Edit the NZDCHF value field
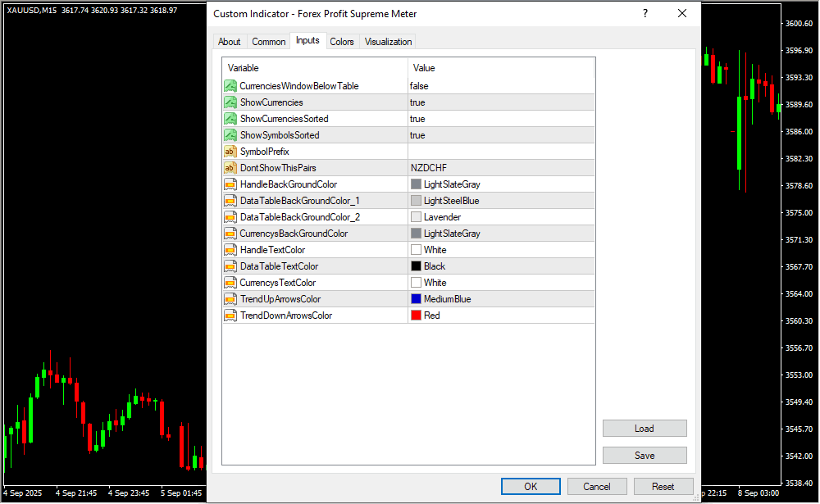This screenshot has width=820, height=504. 500,168
